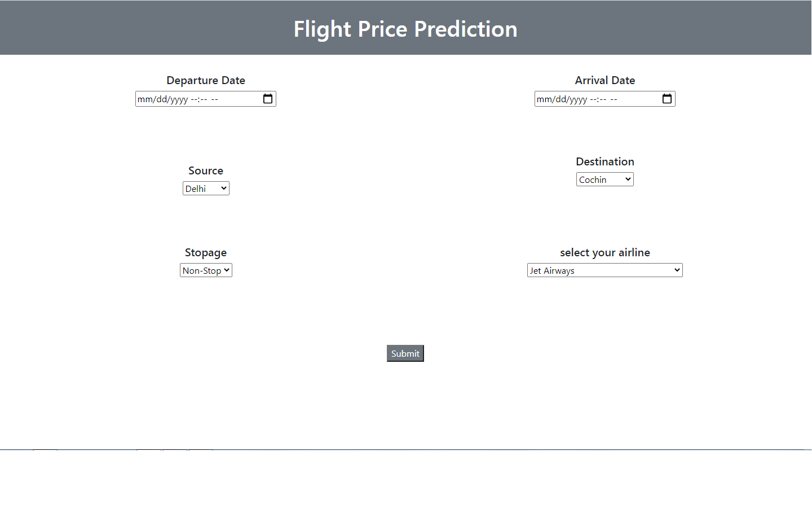Open the airline dropdown showing Jet Airways
The image size is (812, 508).
click(x=604, y=270)
